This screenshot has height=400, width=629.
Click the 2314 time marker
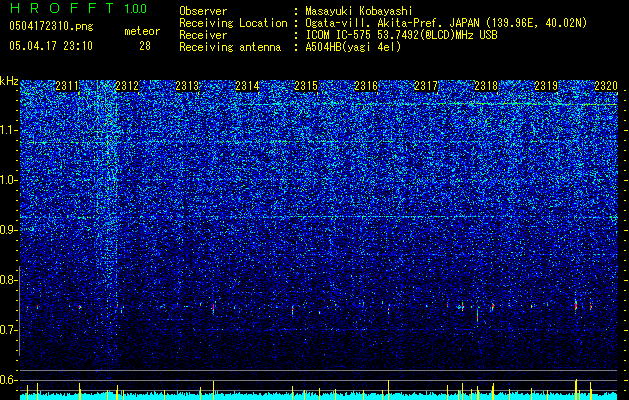[x=247, y=86]
